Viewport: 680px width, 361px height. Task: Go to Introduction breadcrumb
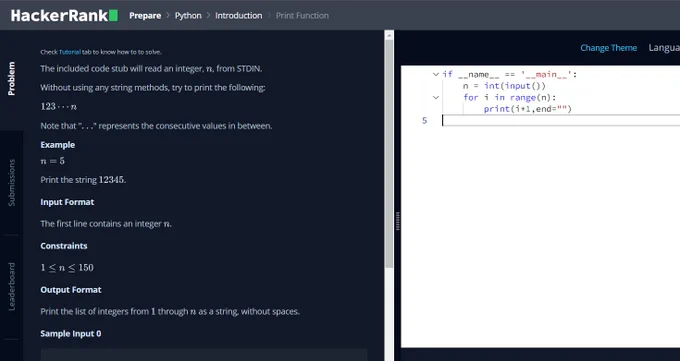(x=239, y=16)
